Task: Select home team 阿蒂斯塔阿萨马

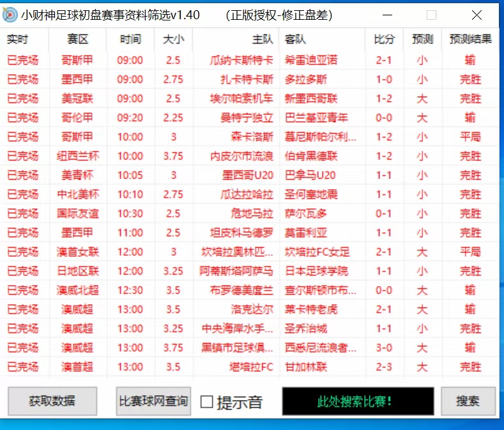Action: click(x=236, y=271)
